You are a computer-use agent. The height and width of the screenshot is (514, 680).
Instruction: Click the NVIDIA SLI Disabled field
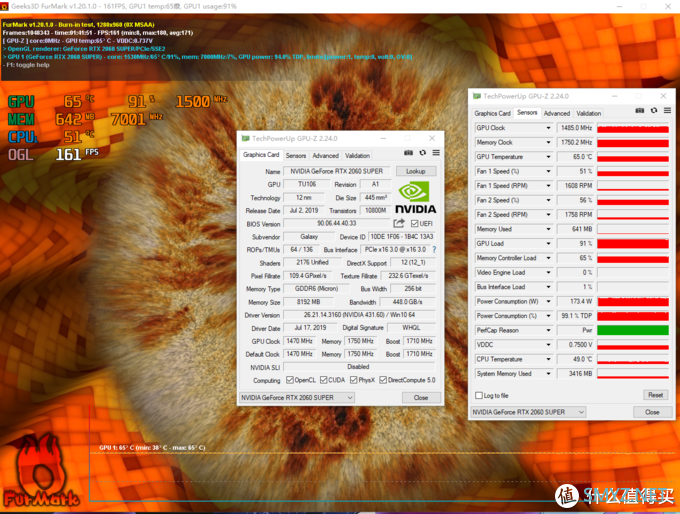[x=359, y=367]
